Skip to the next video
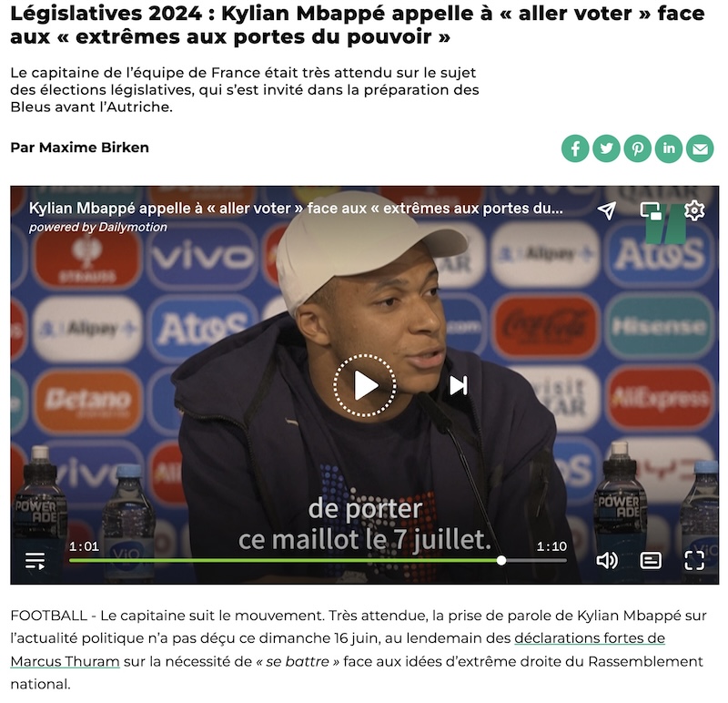728x703 pixels. tap(459, 385)
